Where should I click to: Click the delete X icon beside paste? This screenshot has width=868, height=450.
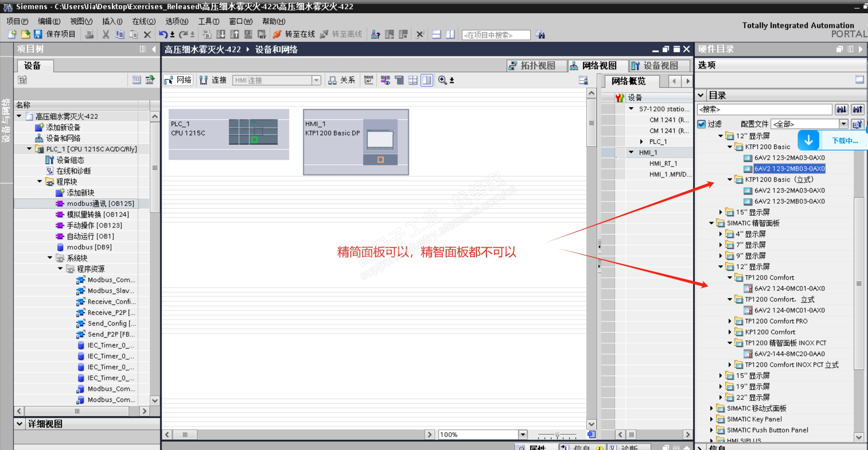[147, 34]
